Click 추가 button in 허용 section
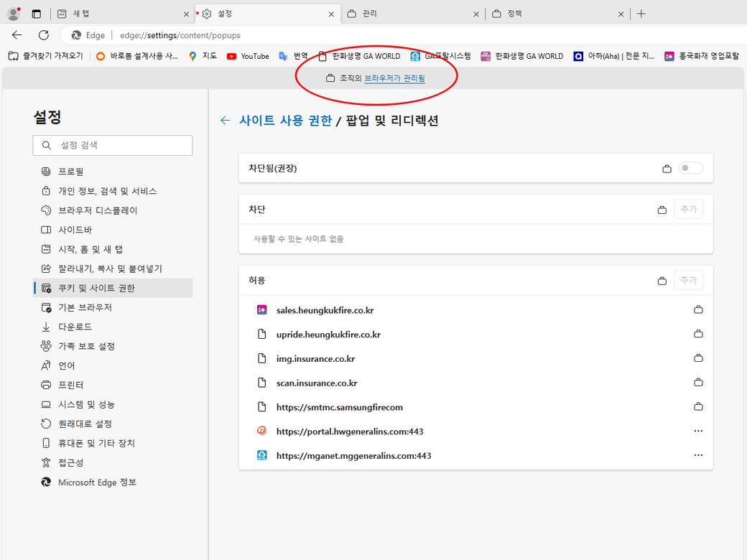The image size is (747, 560). (688, 280)
